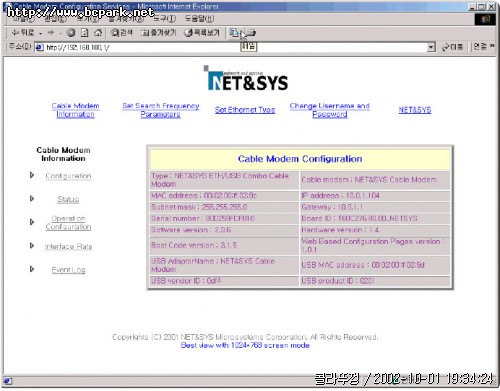
Task: Click the arrow beside Event Log
Action: 32,269
